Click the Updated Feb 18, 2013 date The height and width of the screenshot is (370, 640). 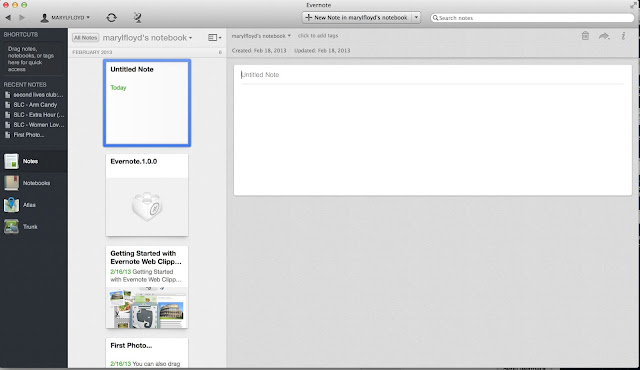tap(322, 51)
